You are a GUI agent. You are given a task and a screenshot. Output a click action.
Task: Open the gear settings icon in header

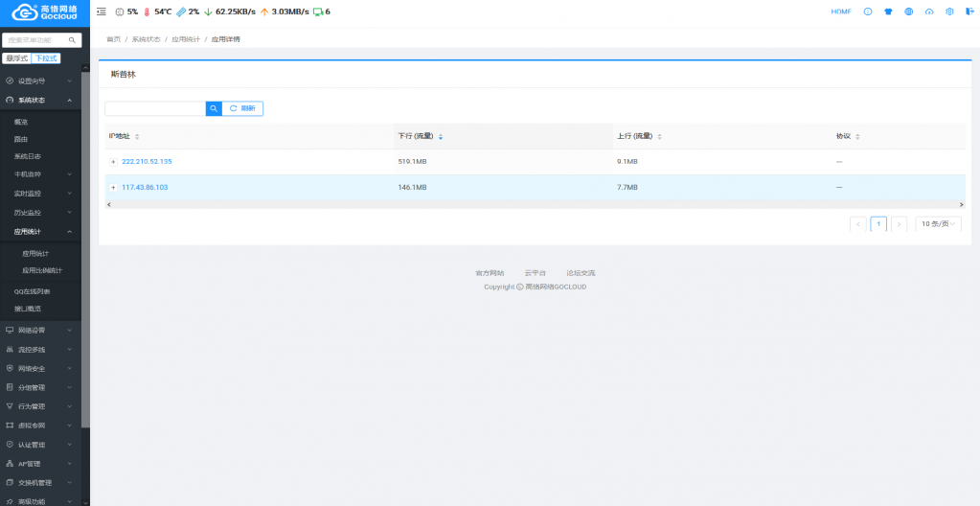tap(949, 11)
